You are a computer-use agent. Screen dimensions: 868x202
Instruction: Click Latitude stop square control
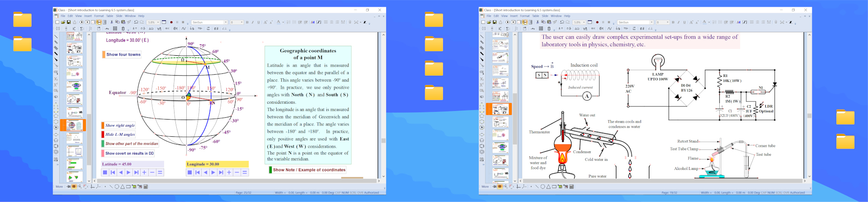tap(105, 172)
